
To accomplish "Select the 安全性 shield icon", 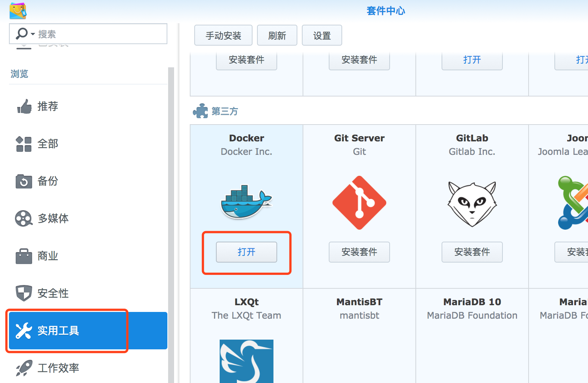I will pos(24,293).
